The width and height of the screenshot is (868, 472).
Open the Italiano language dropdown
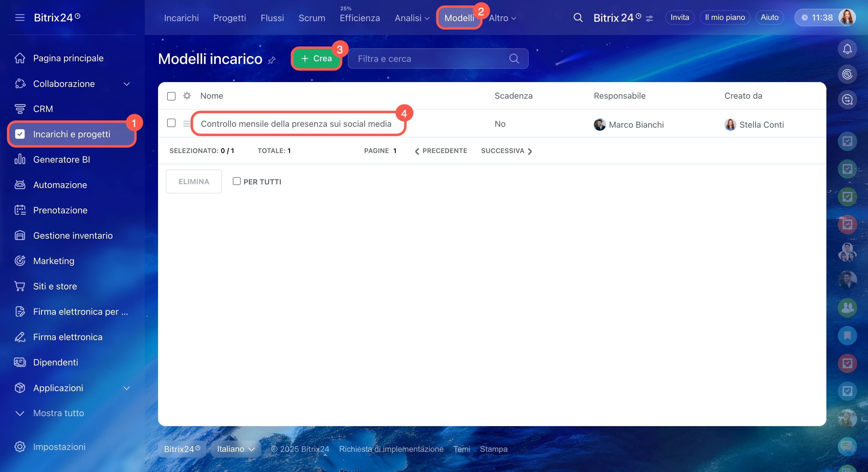click(236, 449)
